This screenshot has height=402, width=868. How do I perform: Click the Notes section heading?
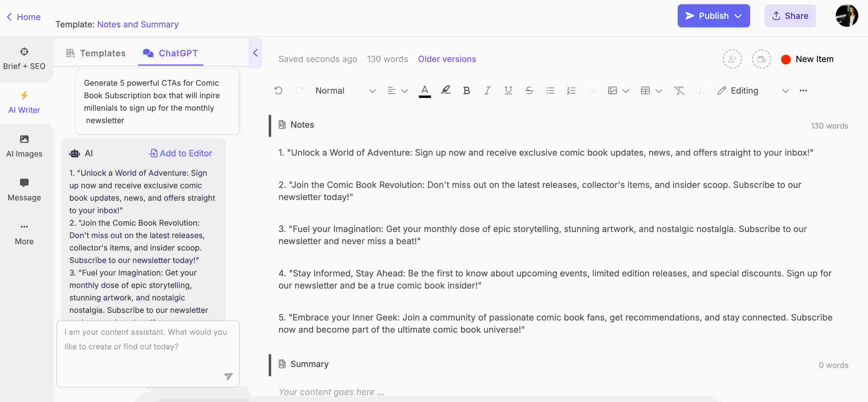pos(302,125)
